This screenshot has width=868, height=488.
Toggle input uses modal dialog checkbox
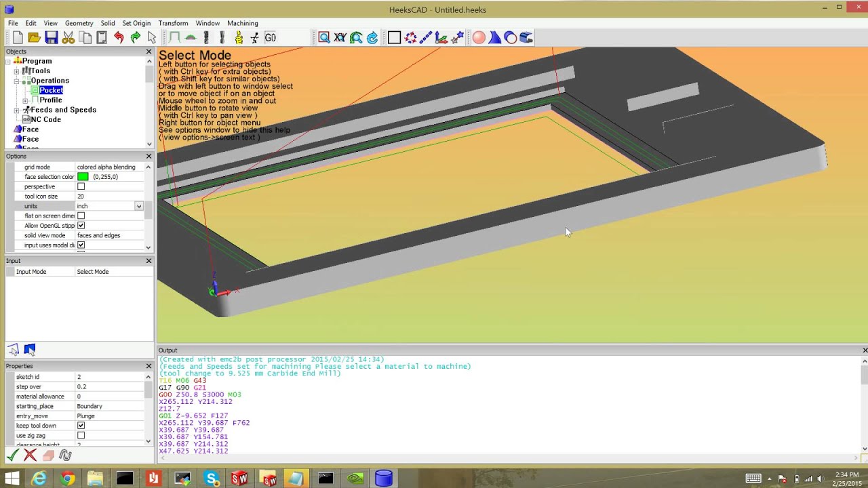click(x=81, y=245)
